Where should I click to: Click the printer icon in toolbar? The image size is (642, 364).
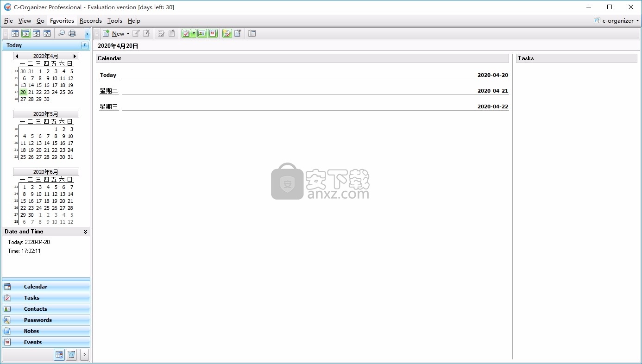pos(72,33)
